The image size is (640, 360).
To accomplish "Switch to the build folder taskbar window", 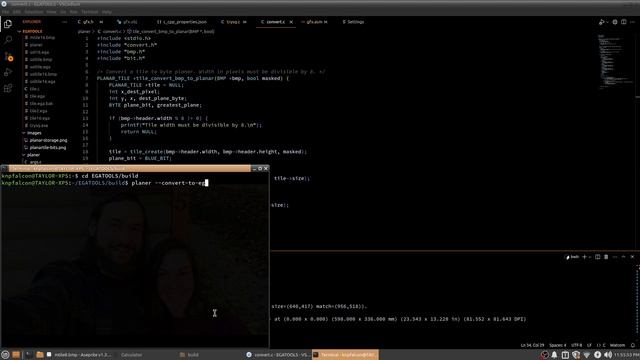I will point(190,355).
